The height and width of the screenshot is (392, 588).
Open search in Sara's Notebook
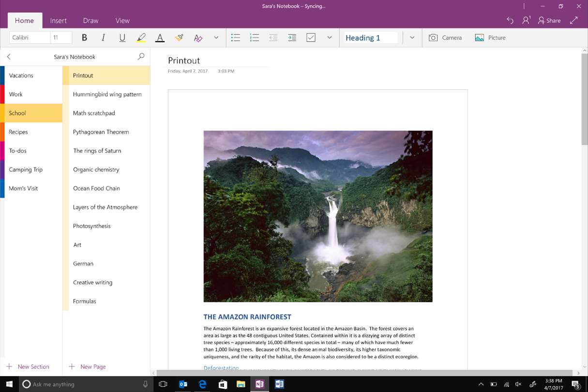[x=141, y=57]
